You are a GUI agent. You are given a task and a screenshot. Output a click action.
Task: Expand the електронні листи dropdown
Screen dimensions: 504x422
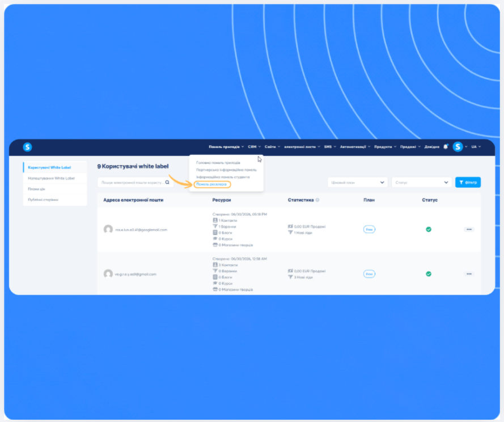tap(302, 147)
